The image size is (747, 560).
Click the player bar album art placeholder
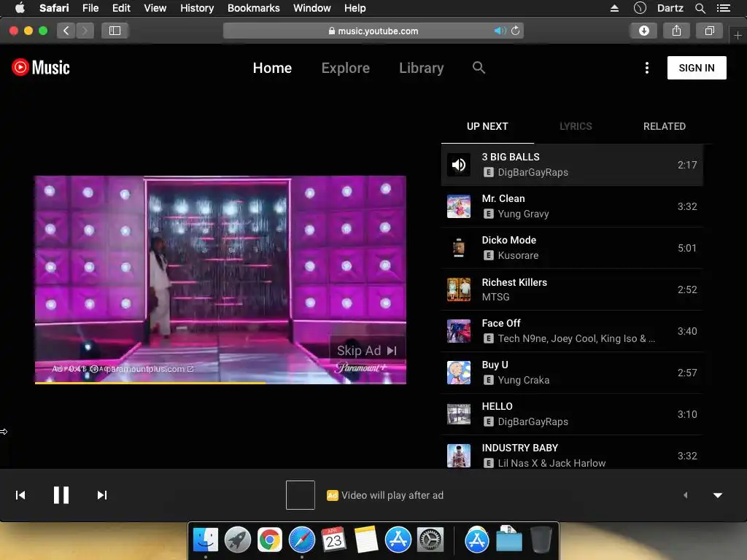coord(300,495)
